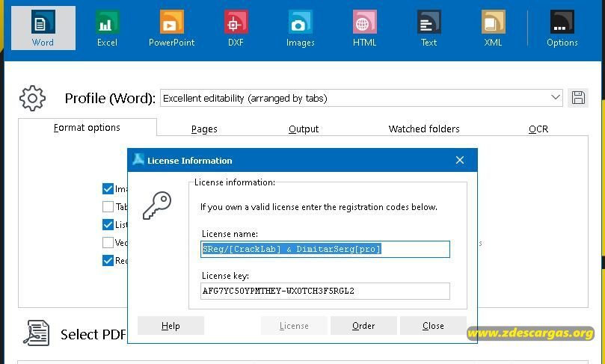Enable the unchecked 'Vec...' checkbox
This screenshot has height=364, width=605.
point(108,242)
